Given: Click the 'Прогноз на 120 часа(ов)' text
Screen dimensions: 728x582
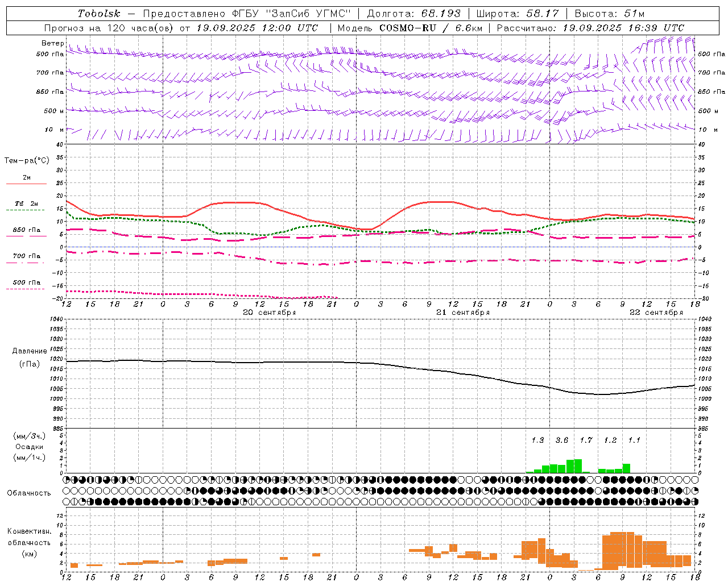Looking at the screenshot, I should pos(109,28).
